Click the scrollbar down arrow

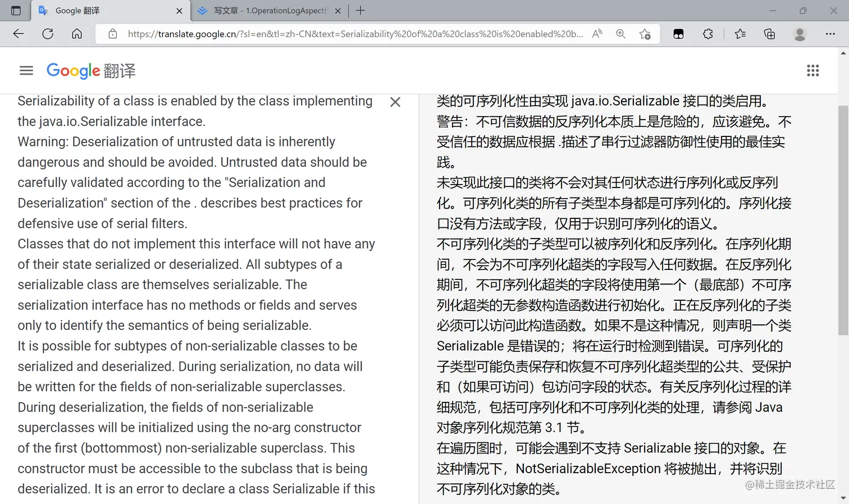coord(843,498)
